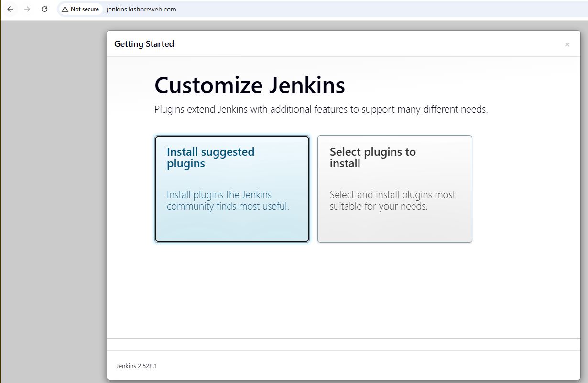Screen dimensions: 588x383
Task: Open the Not secure site info chip
Action: [x=80, y=9]
